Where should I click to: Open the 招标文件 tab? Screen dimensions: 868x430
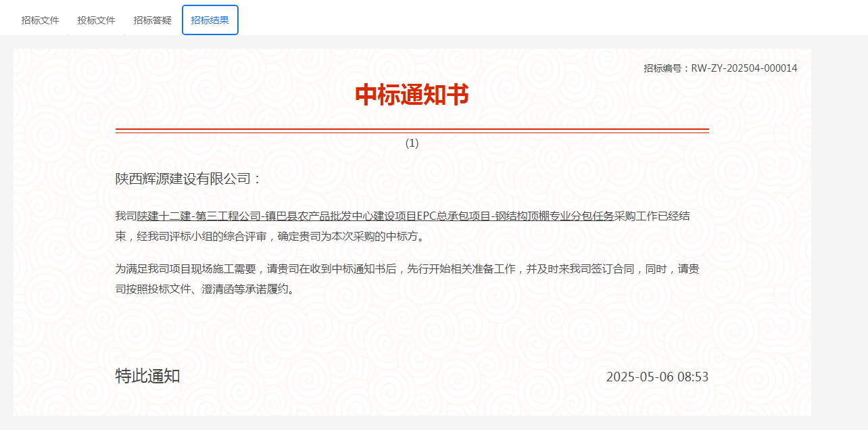[x=41, y=20]
